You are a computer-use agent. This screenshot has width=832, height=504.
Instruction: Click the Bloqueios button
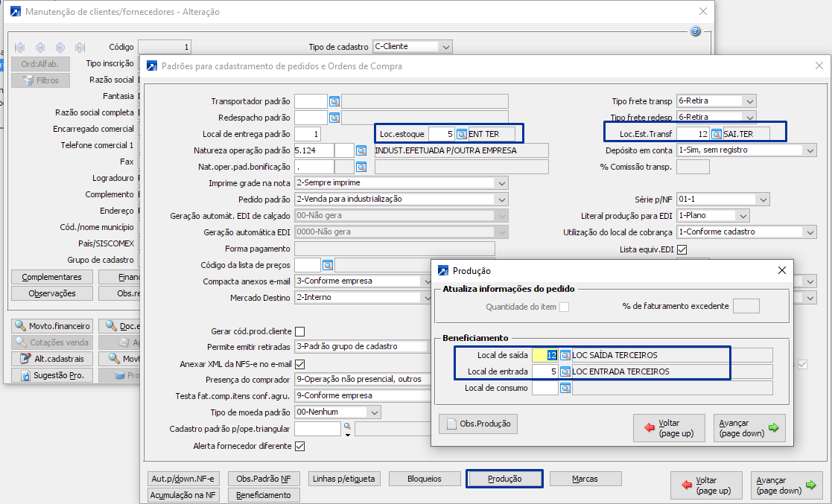425,479
